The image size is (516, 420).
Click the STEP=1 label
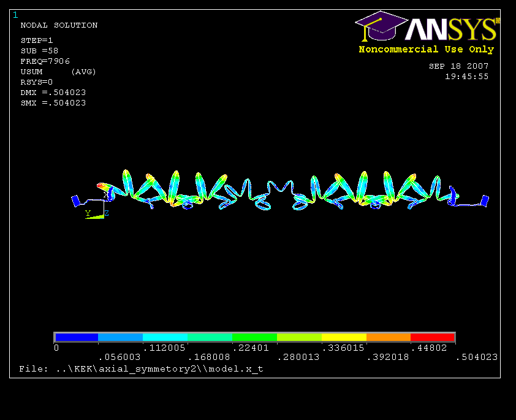tap(37, 40)
